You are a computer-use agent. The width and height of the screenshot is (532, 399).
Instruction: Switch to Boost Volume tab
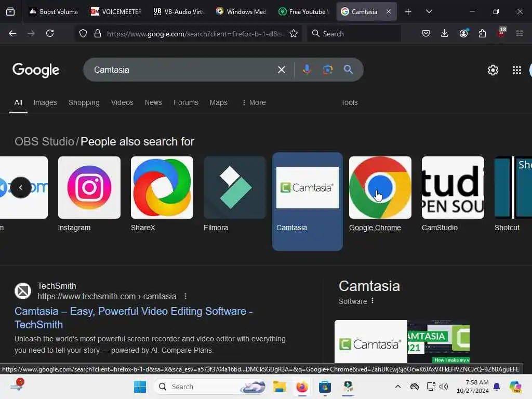coord(54,11)
